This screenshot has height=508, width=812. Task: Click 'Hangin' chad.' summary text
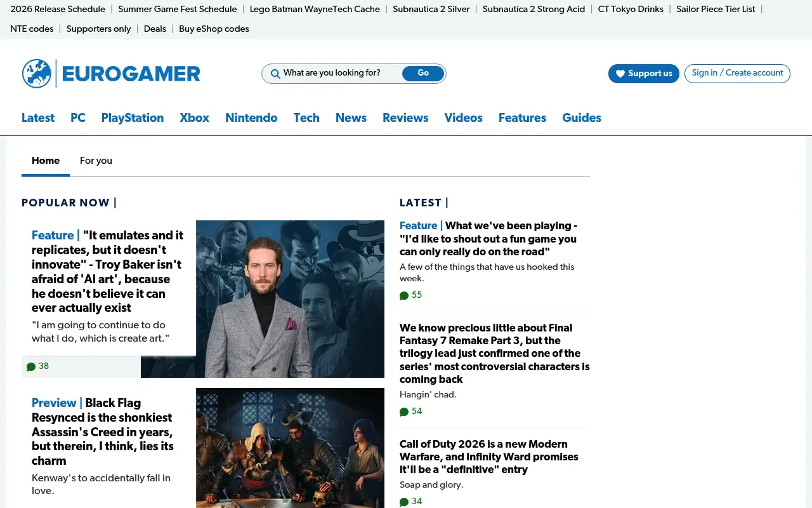(428, 395)
